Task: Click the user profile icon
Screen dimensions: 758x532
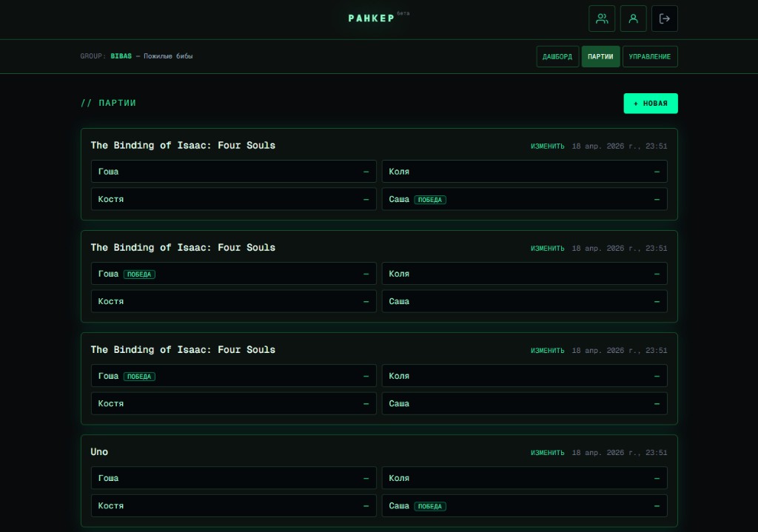Action: pyautogui.click(x=633, y=18)
